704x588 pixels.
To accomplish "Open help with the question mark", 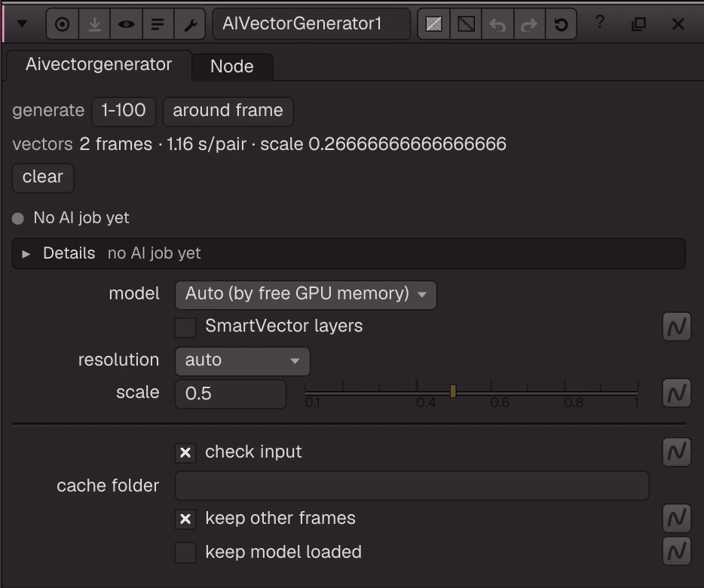I will (600, 22).
